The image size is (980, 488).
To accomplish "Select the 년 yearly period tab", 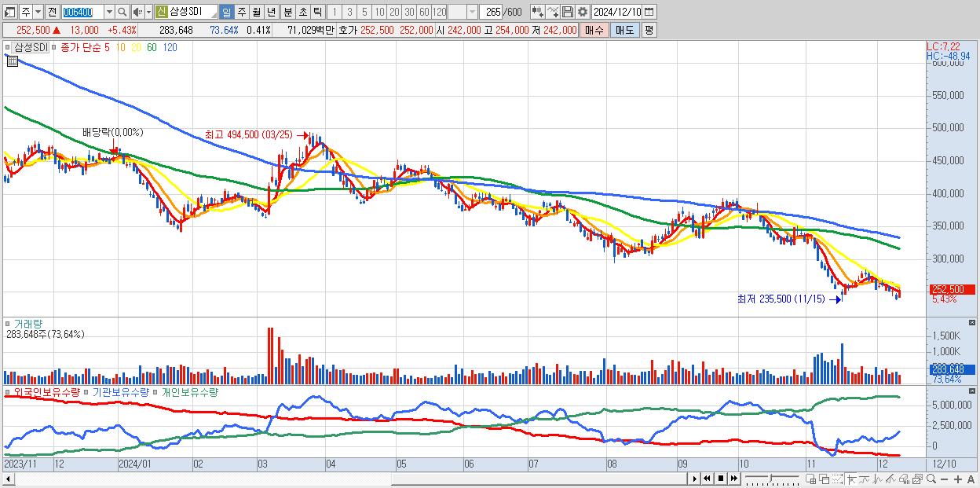I will click(x=271, y=12).
